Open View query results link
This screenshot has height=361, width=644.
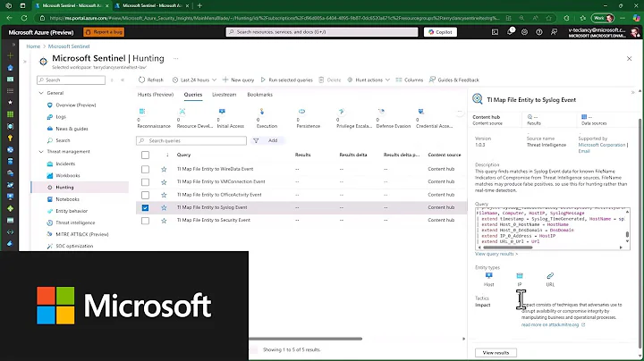coord(496,254)
